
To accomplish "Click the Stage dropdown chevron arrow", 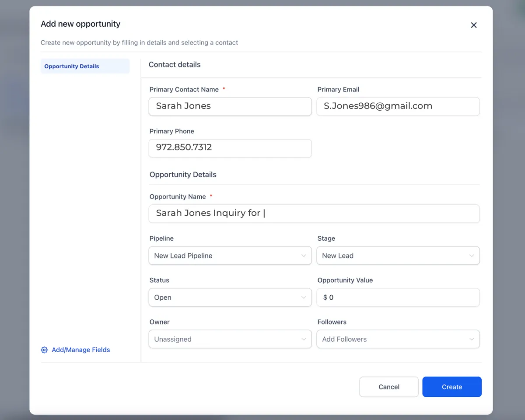I will pos(472,256).
